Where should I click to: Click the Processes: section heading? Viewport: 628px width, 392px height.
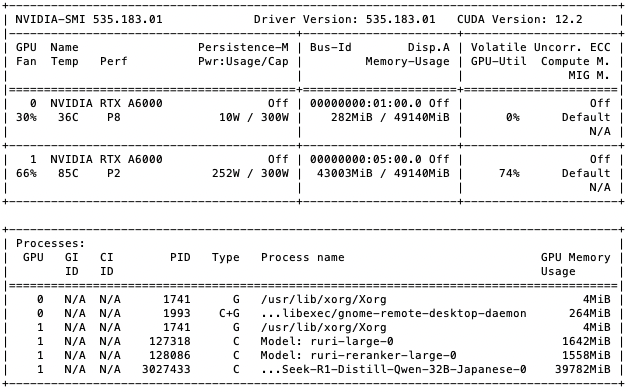click(50, 243)
